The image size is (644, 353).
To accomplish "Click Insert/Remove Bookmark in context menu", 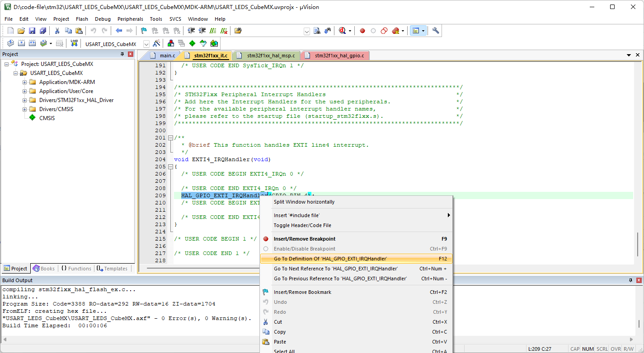I will tap(357, 292).
